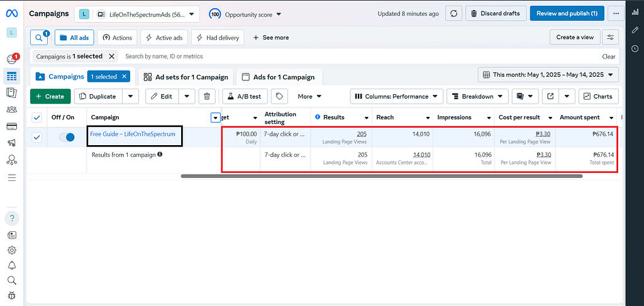Expand the Opportunity score dropdown
Screen dimensions: 644x306
coord(245,14)
